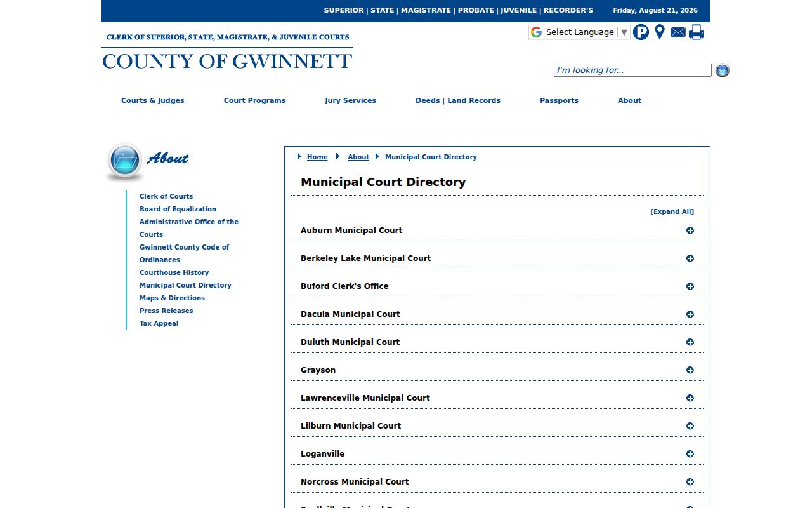Image resolution: width=812 pixels, height=508 pixels.
Task: Click the County of Gwinnett logo
Action: pos(227,51)
